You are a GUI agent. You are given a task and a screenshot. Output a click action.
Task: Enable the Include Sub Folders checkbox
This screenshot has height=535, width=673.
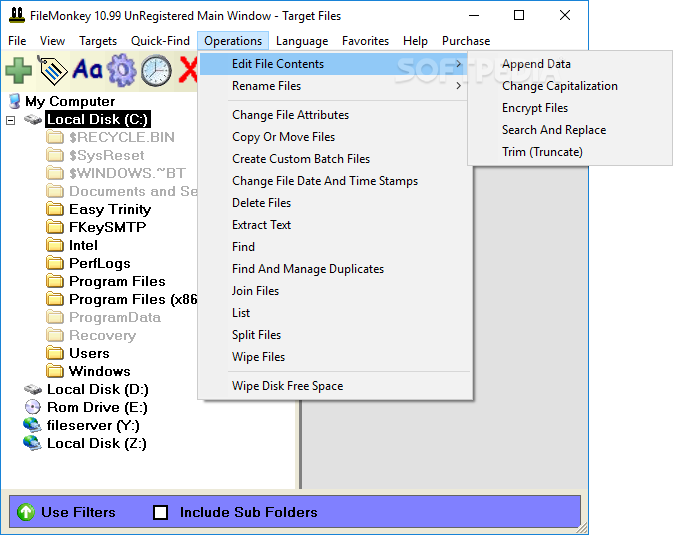click(x=161, y=512)
